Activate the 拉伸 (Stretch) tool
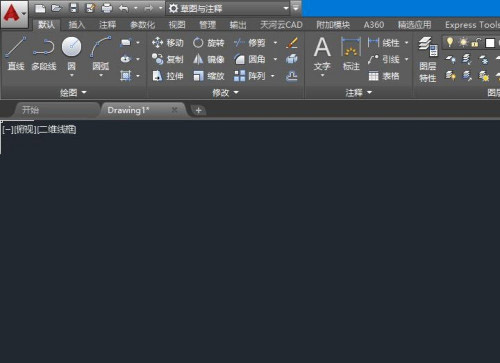 [167, 76]
